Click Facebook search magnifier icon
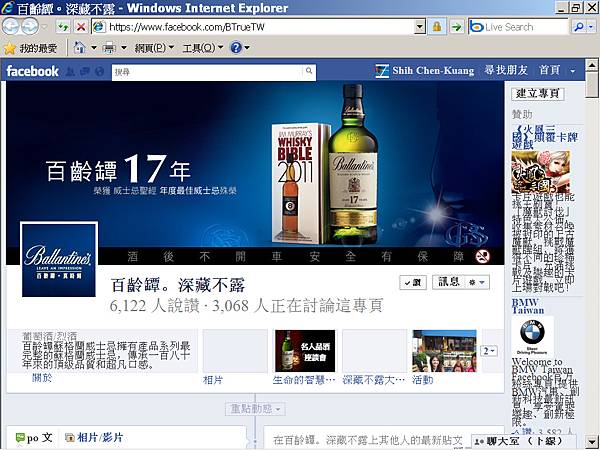Viewport: 600px width, 450px height. click(309, 71)
